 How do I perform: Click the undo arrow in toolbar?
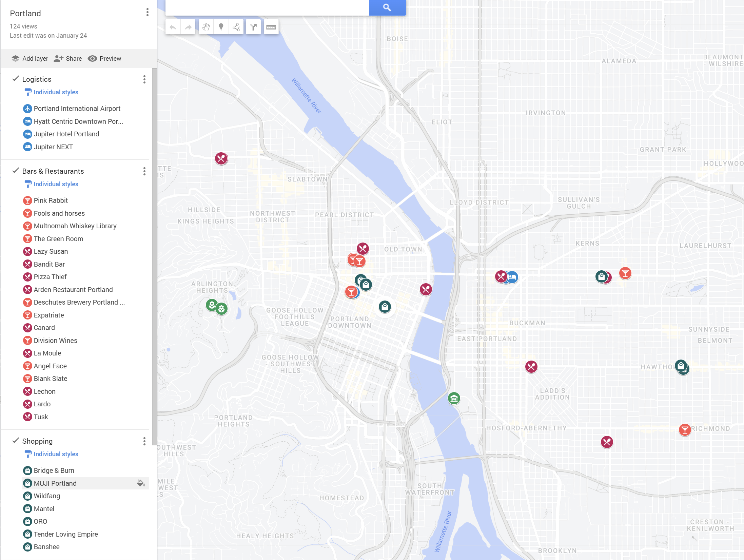point(173,27)
